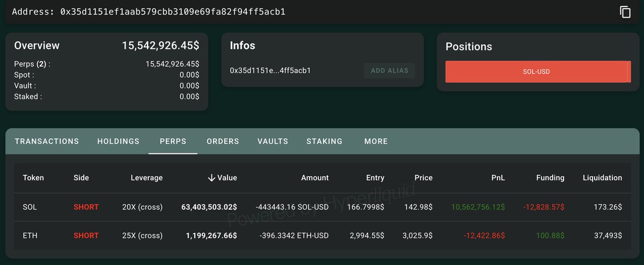Go to the VAULTS tab
The width and height of the screenshot is (644, 265).
coord(273,141)
